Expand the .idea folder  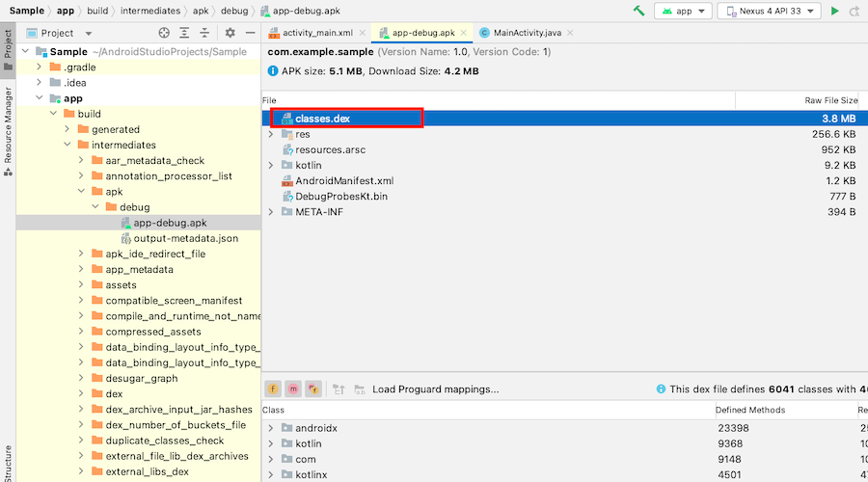[x=39, y=83]
